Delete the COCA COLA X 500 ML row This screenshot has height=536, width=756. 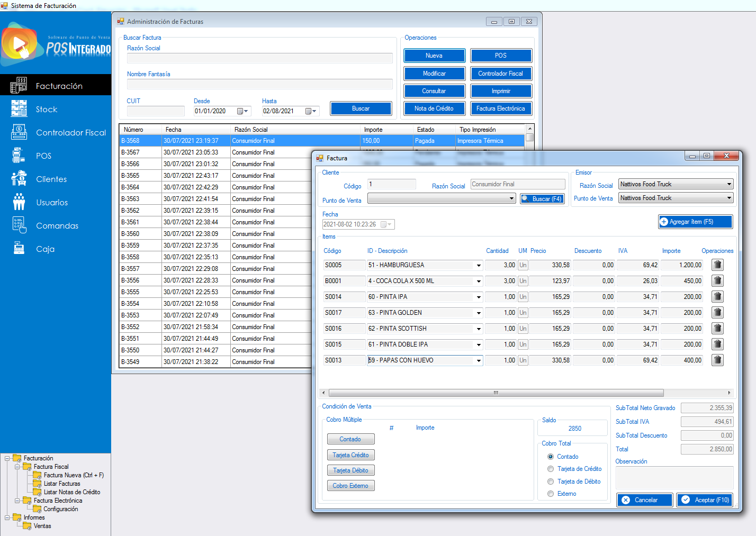pyautogui.click(x=717, y=281)
